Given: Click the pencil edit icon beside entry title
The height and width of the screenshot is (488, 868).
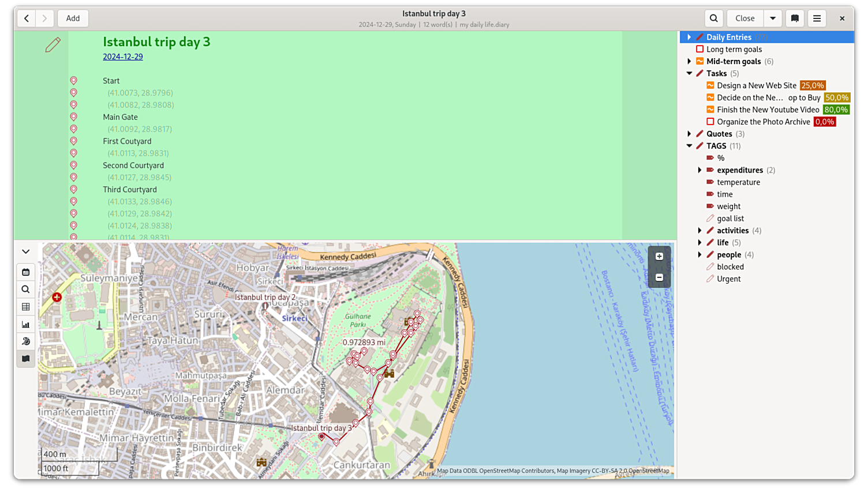Looking at the screenshot, I should click(x=53, y=45).
